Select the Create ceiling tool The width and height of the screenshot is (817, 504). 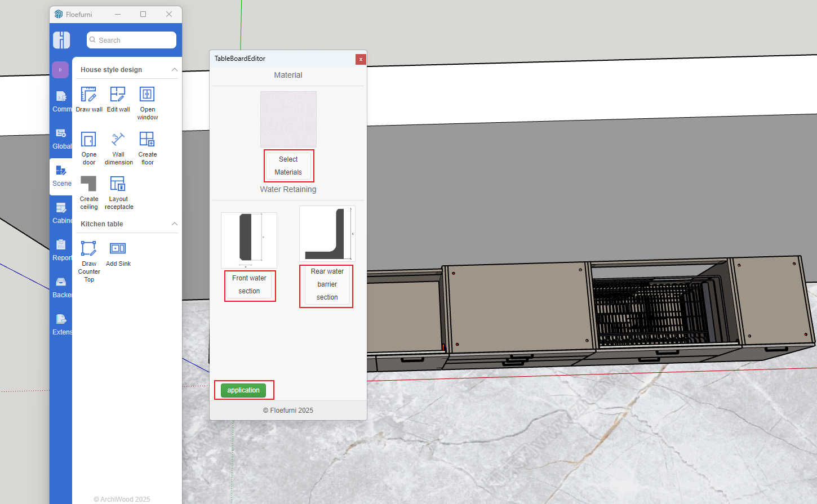click(88, 184)
